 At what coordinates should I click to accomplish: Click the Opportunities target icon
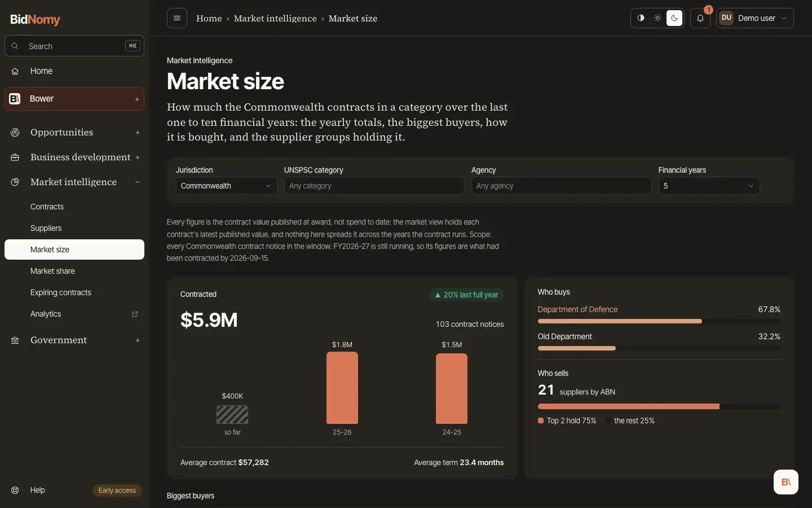coord(15,132)
